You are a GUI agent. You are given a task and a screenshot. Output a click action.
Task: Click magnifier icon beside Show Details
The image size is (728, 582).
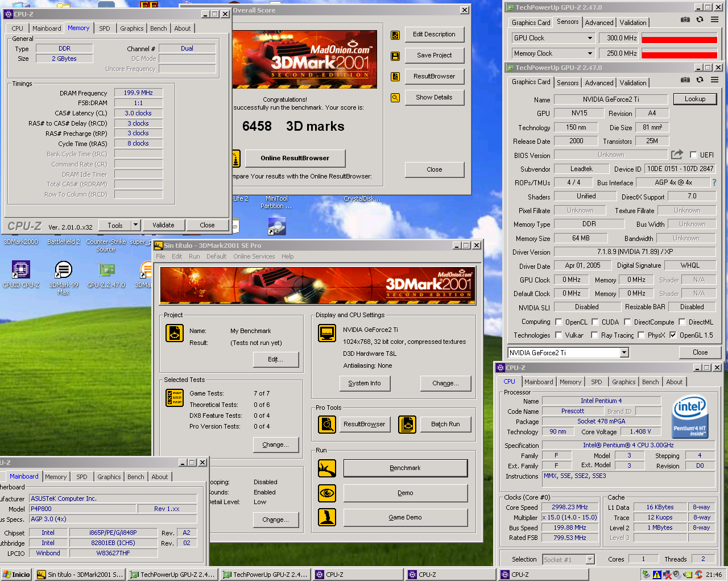[395, 98]
